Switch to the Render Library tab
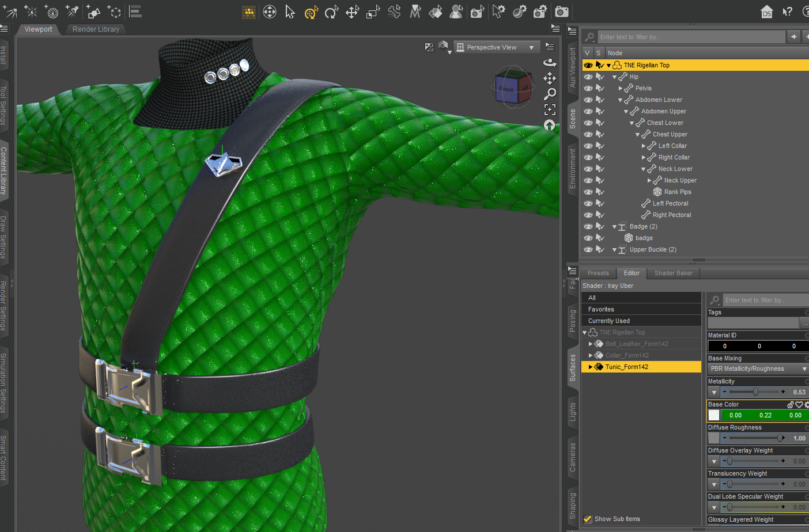809x532 pixels. [96, 29]
